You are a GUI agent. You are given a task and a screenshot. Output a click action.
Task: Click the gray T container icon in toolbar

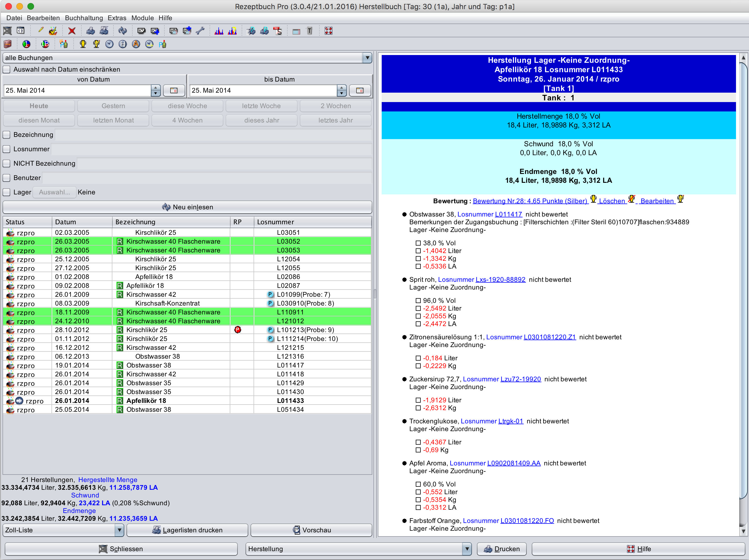(309, 31)
